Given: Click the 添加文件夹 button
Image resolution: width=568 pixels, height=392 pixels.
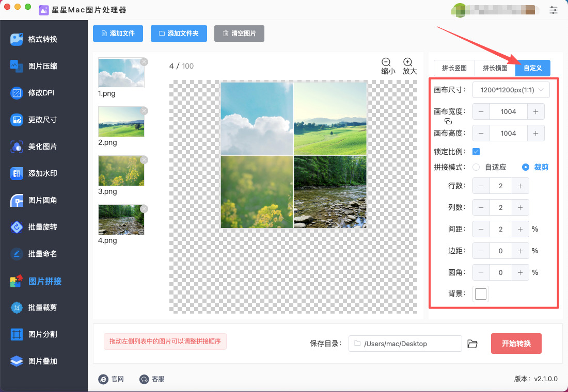Looking at the screenshot, I should tap(179, 34).
